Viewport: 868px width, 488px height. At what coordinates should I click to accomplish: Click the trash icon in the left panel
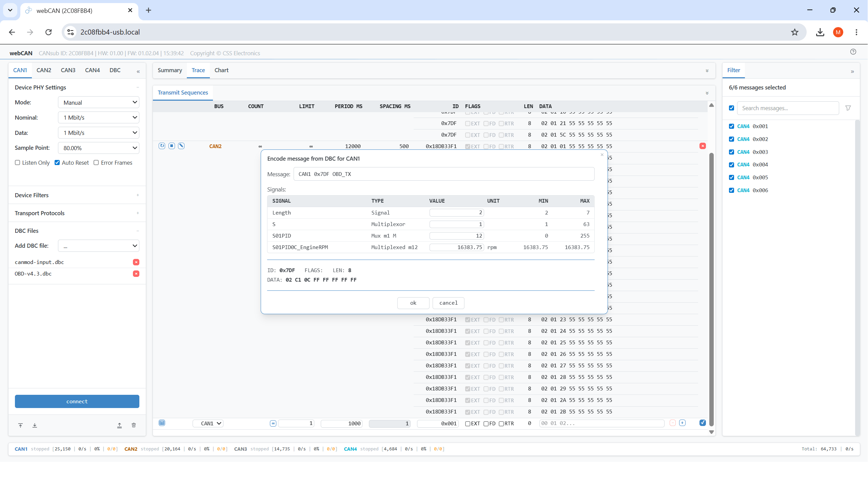tap(134, 425)
